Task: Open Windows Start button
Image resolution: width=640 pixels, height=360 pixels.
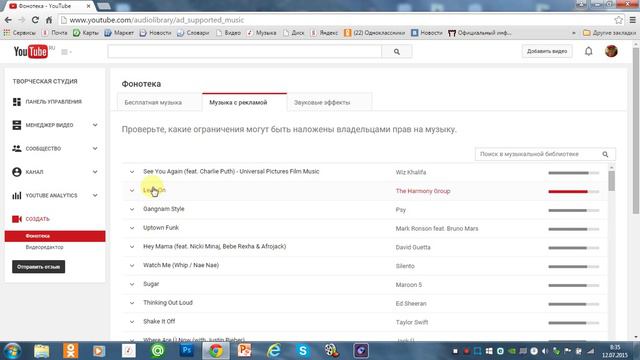Action: [12, 351]
